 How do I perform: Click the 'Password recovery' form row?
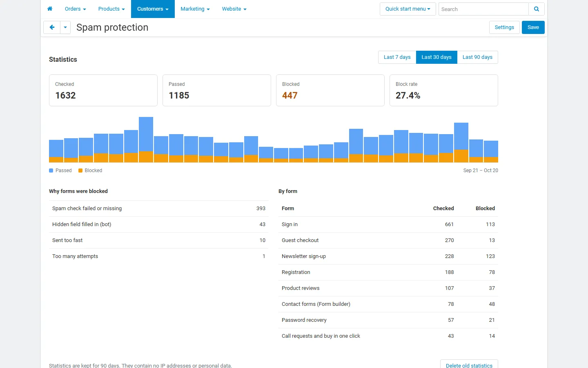388,320
